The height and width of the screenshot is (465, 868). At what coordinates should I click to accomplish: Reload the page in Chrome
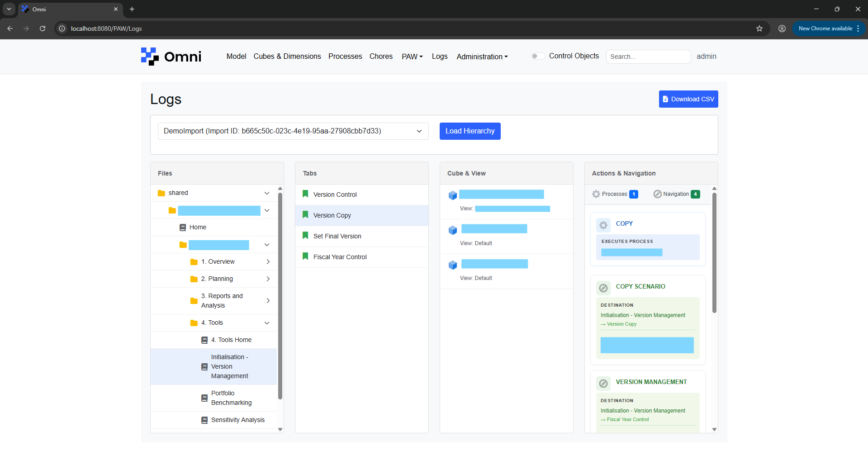pos(43,28)
